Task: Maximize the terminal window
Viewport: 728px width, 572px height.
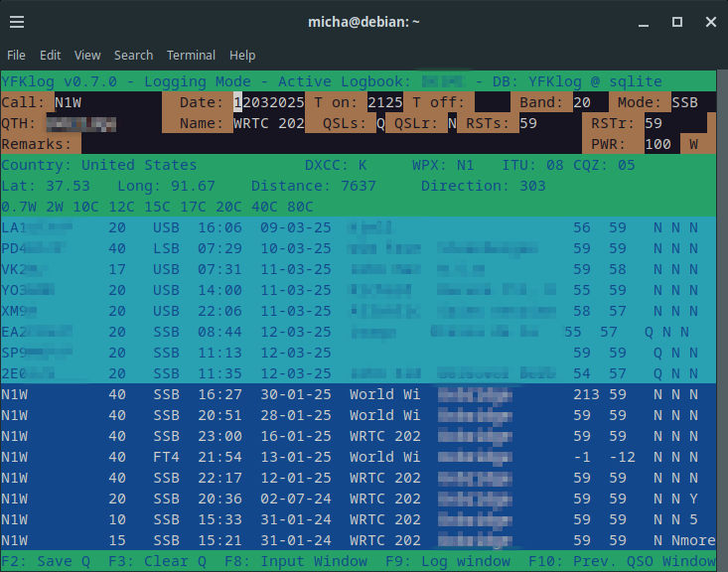Action: (677, 21)
